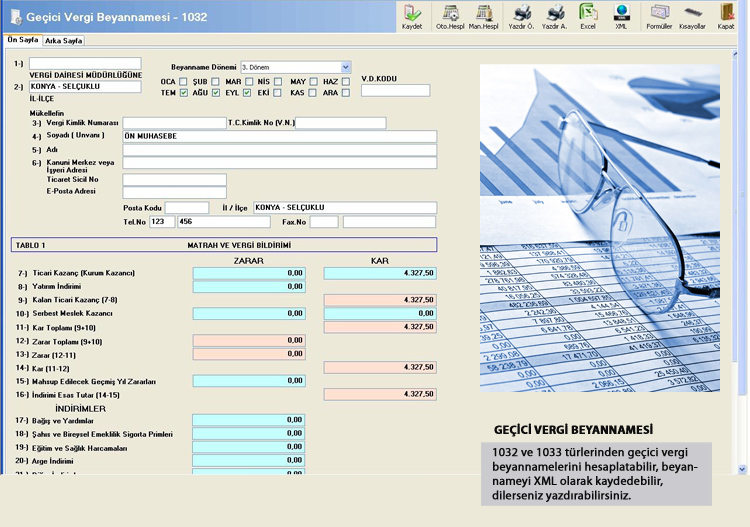
Task: Uncheck the TEM month checkbox
Action: point(184,93)
